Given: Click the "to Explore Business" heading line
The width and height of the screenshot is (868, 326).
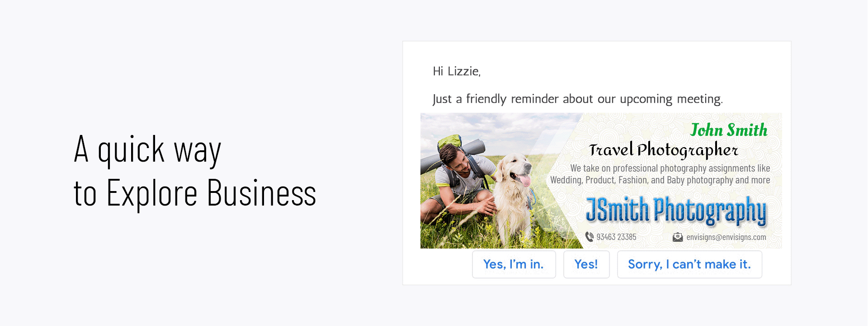Looking at the screenshot, I should point(195,193).
